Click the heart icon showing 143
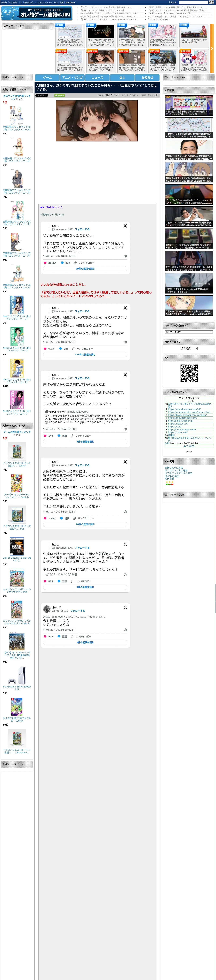 (x=45, y=436)
